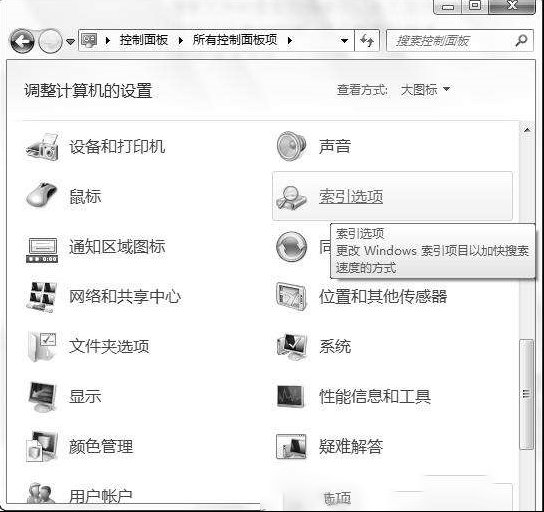Open the Sound speaker icon (声音)
The width and height of the screenshot is (544, 512).
(x=291, y=146)
